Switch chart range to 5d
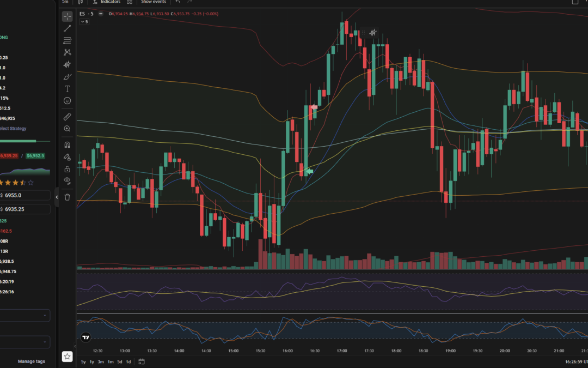Viewport: 588px width, 368px height. 119,361
